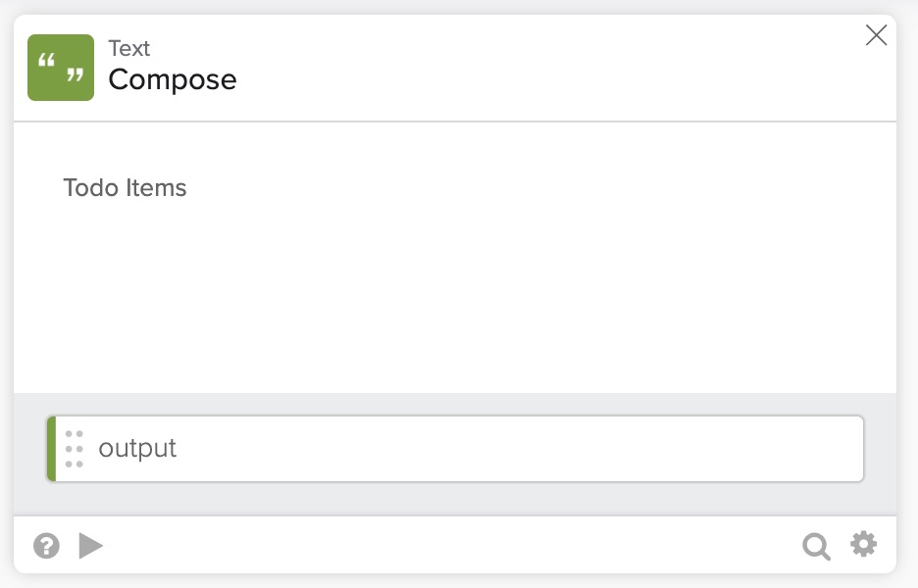Image resolution: width=918 pixels, height=588 pixels.
Task: Click the word "Todo" in the compose text
Action: click(90, 187)
